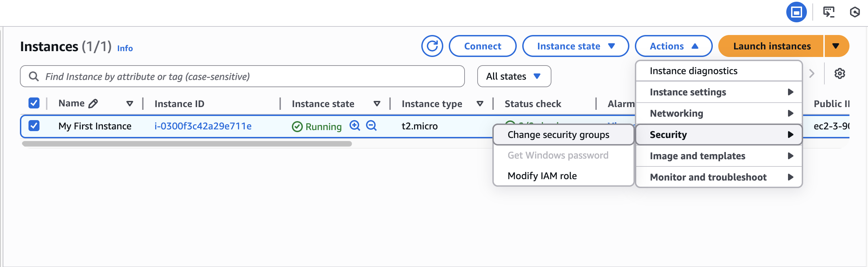The image size is (868, 267).
Task: Click the blue square panel icon
Action: pyautogui.click(x=796, y=12)
